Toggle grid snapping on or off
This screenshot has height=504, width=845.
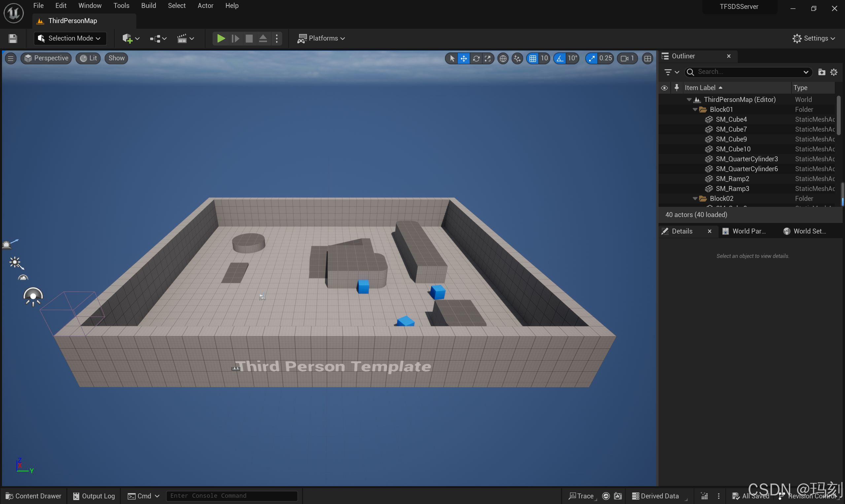pos(532,58)
